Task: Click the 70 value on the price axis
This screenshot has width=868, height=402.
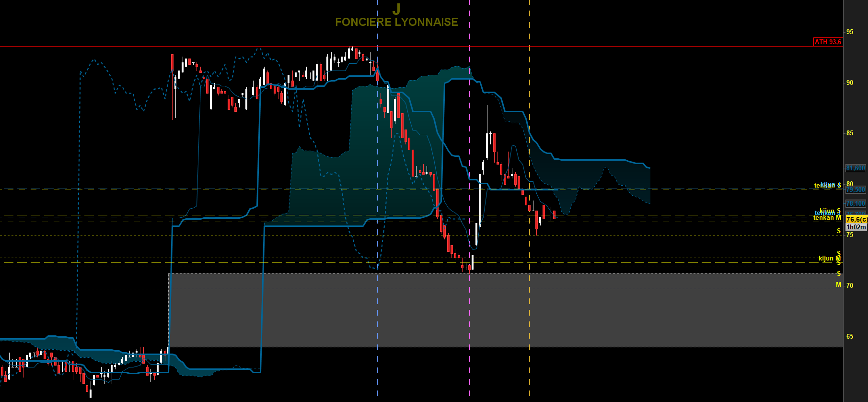Action: point(850,285)
